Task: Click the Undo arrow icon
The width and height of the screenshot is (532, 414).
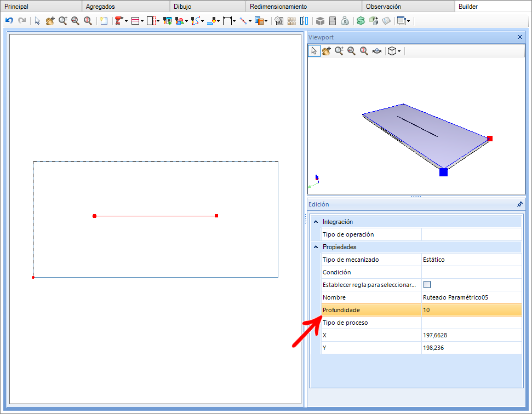Action: pyautogui.click(x=9, y=21)
